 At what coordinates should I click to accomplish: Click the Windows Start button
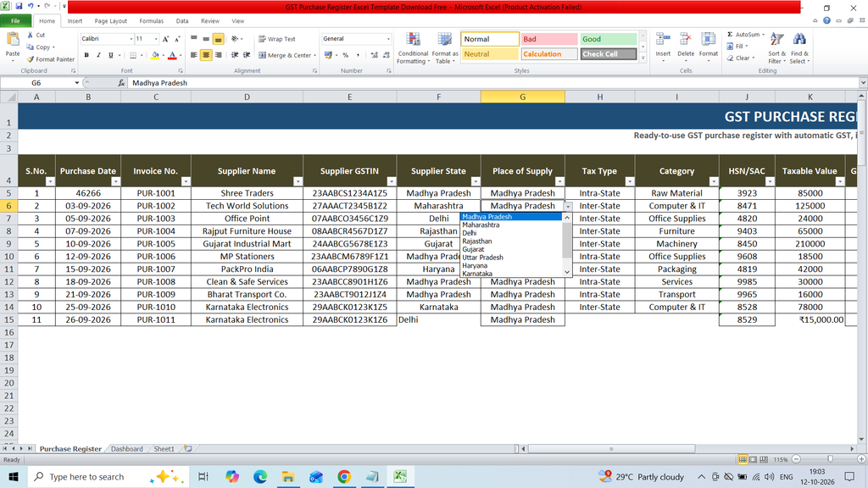[14, 476]
